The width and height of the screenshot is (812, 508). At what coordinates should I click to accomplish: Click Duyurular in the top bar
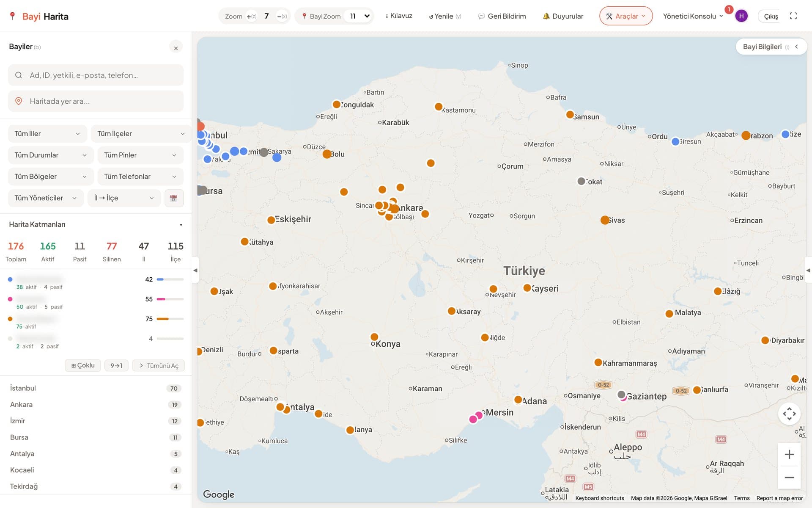563,16
